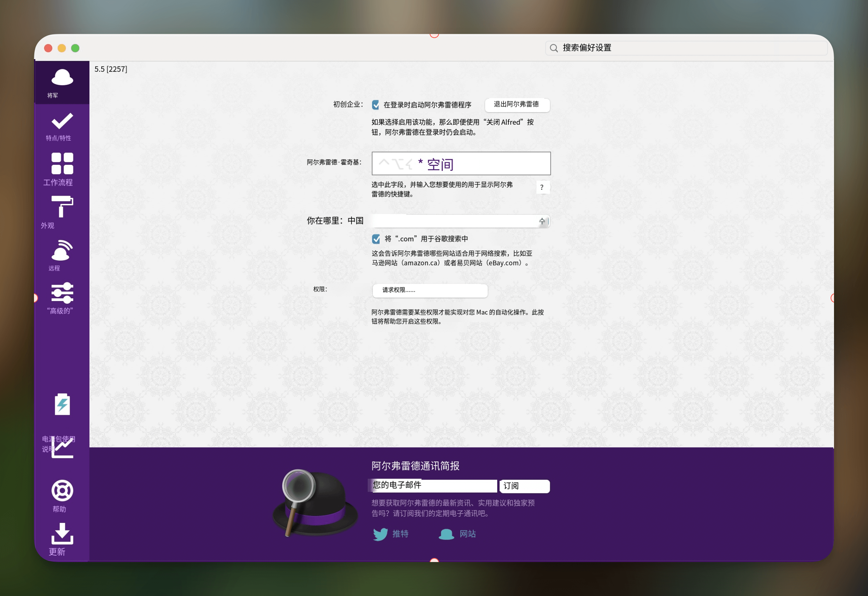Select the Remote hat icon
The width and height of the screenshot is (868, 596).
[62, 250]
